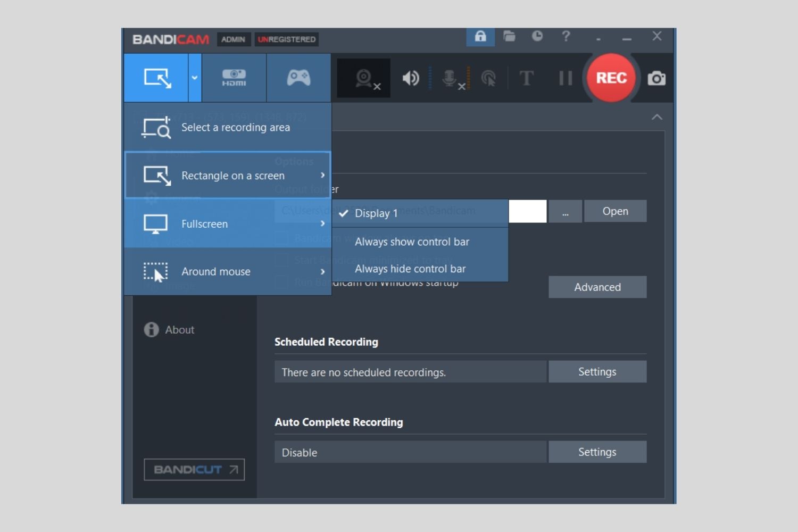The height and width of the screenshot is (532, 798).
Task: Click the Rectangle on a screen icon
Action: (x=157, y=176)
